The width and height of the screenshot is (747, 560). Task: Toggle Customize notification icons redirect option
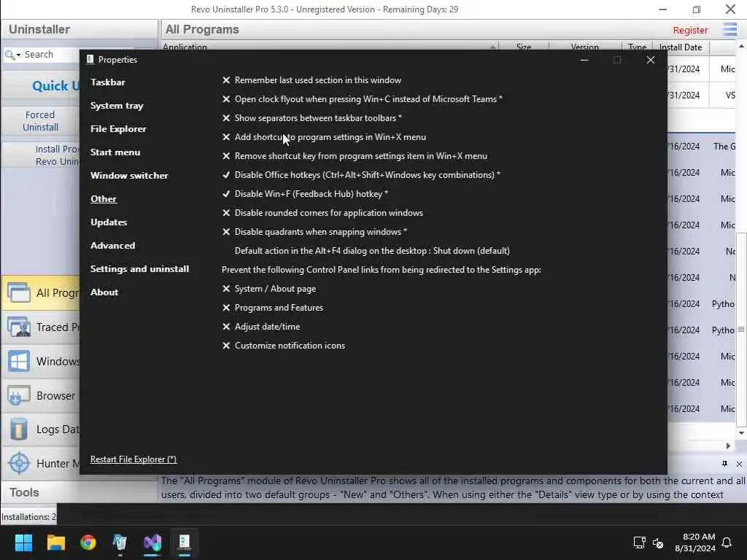(x=284, y=346)
